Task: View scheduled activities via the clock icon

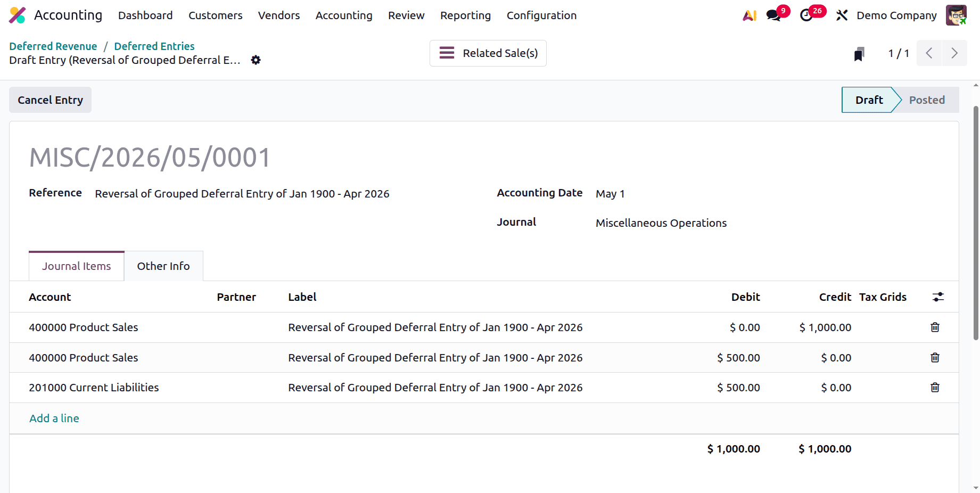Action: (807, 15)
